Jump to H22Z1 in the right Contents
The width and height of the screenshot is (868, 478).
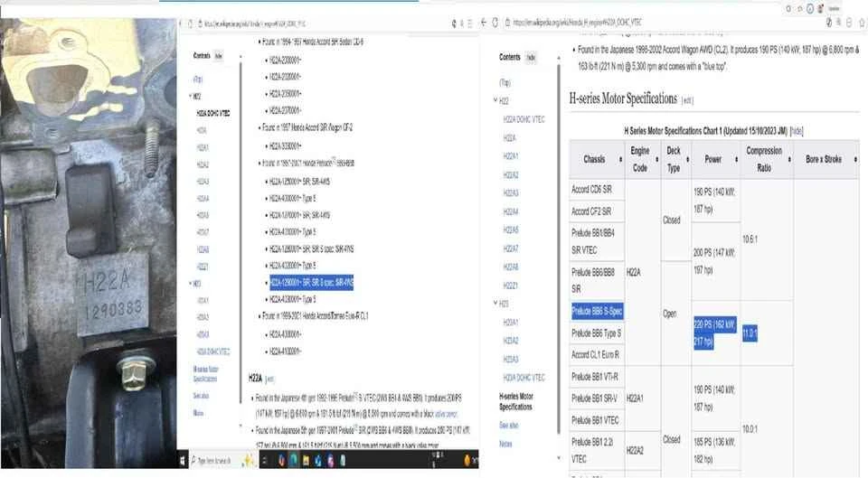[511, 286]
